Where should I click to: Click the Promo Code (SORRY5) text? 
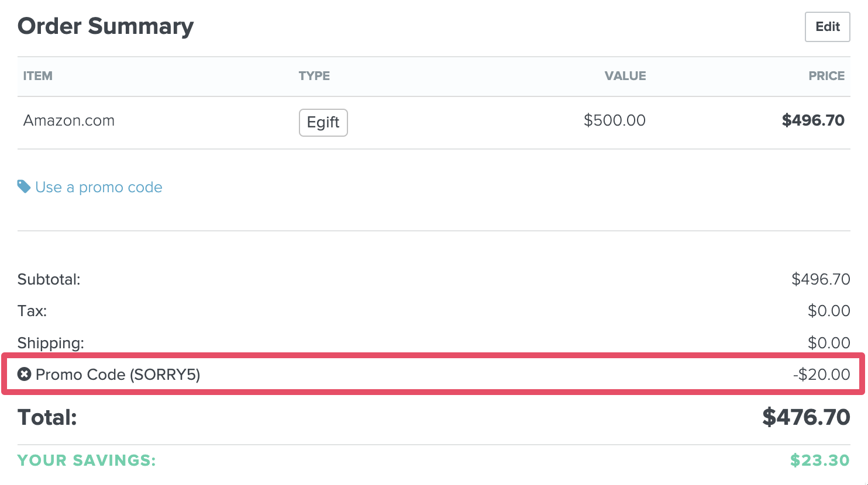[118, 374]
